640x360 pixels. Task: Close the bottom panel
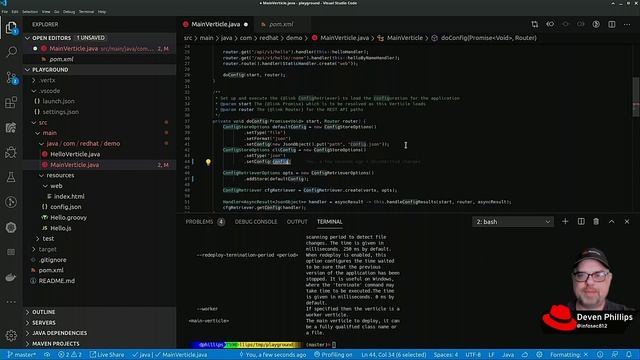coord(627,221)
